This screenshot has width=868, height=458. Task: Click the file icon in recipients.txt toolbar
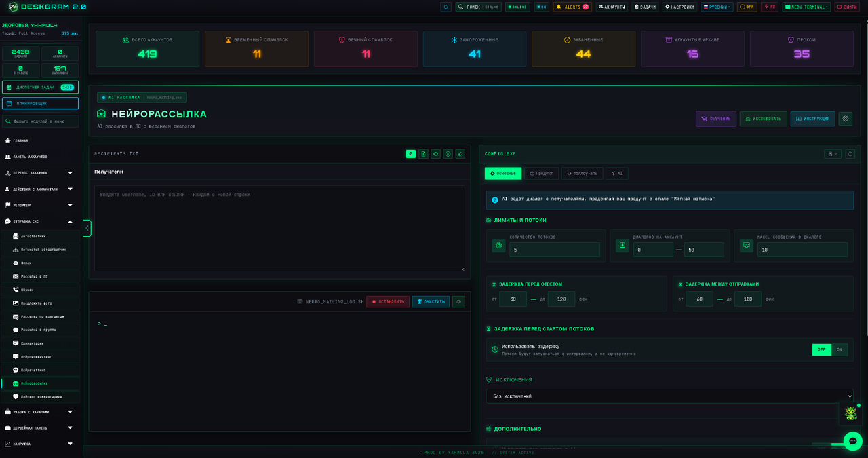(x=423, y=154)
